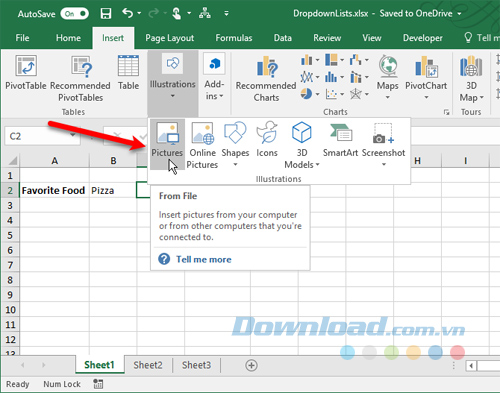The image size is (500, 393).
Task: Insert a SmartArt graphic
Action: coord(340,139)
